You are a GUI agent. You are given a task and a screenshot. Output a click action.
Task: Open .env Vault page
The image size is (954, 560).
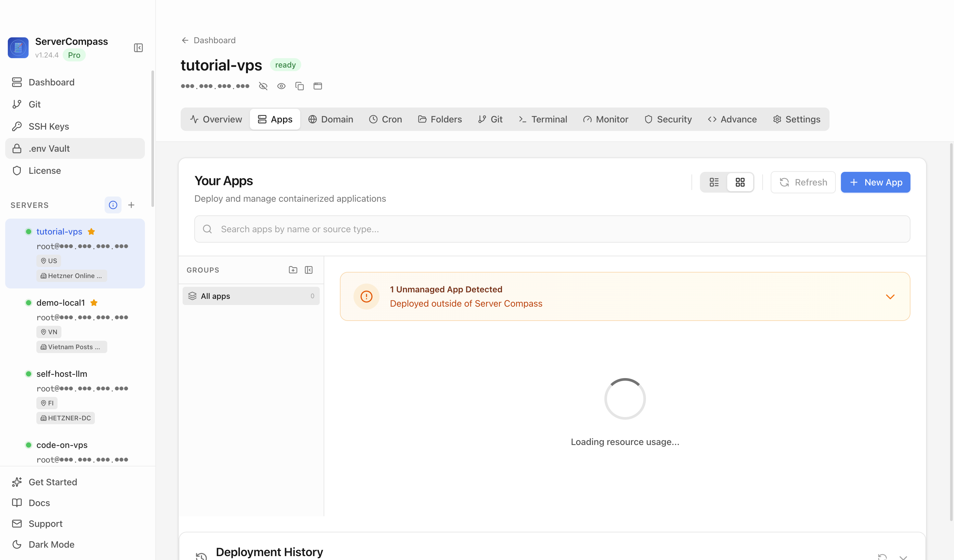tap(75, 148)
